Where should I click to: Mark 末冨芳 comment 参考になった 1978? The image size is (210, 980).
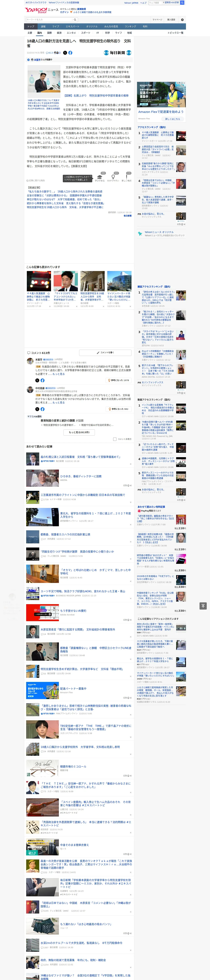(119, 380)
